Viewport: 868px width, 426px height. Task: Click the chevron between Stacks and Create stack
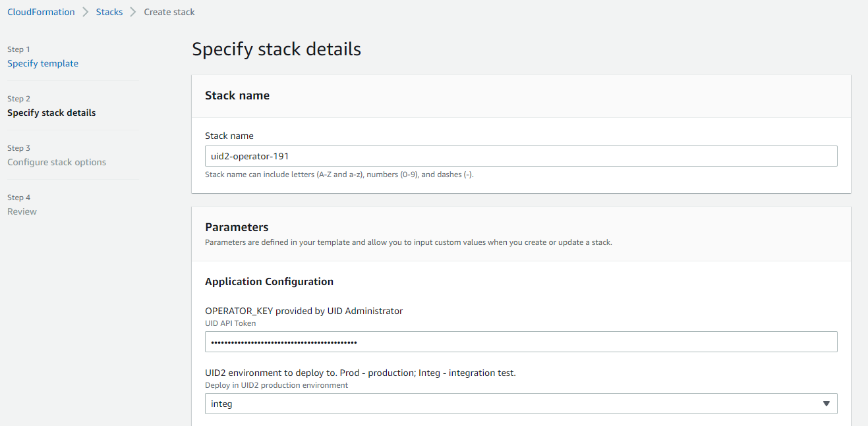click(x=132, y=11)
